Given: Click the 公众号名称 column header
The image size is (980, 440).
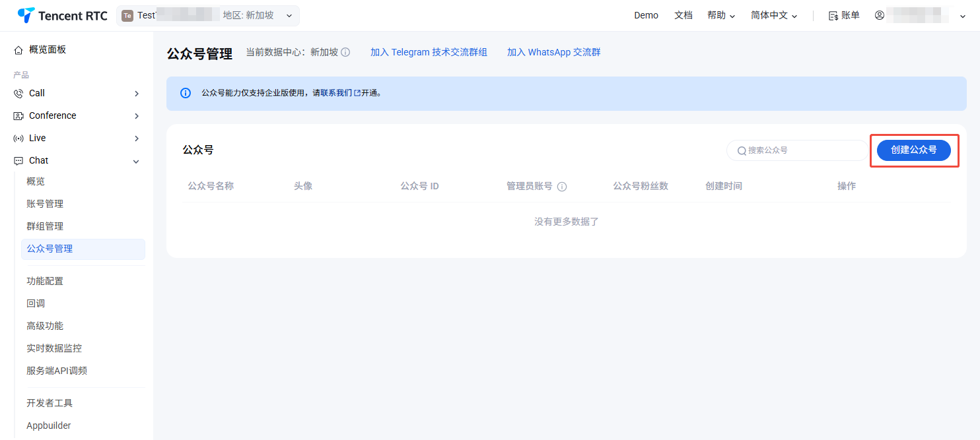Looking at the screenshot, I should click(x=211, y=186).
